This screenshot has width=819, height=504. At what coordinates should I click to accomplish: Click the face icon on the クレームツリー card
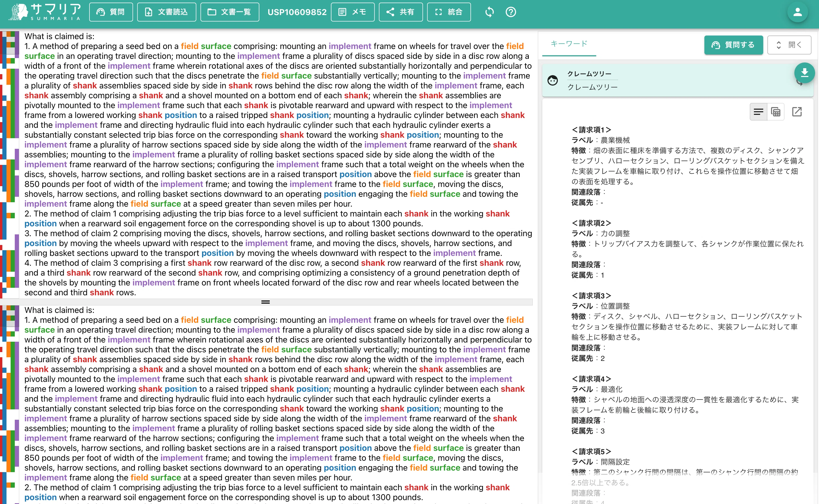point(553,80)
